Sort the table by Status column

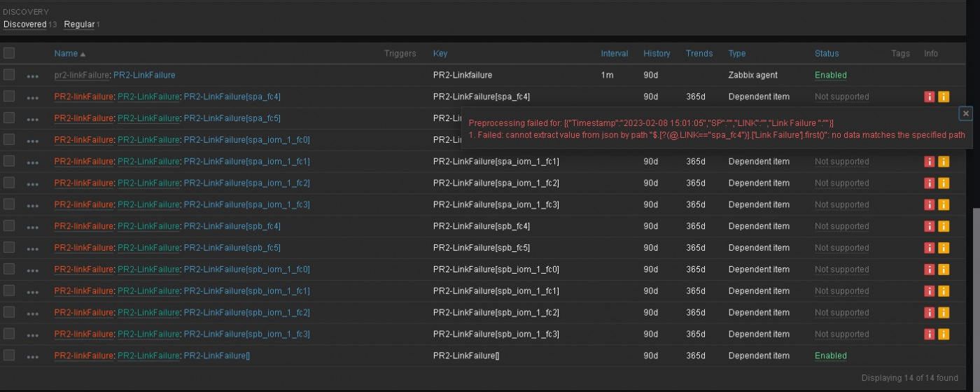click(826, 54)
